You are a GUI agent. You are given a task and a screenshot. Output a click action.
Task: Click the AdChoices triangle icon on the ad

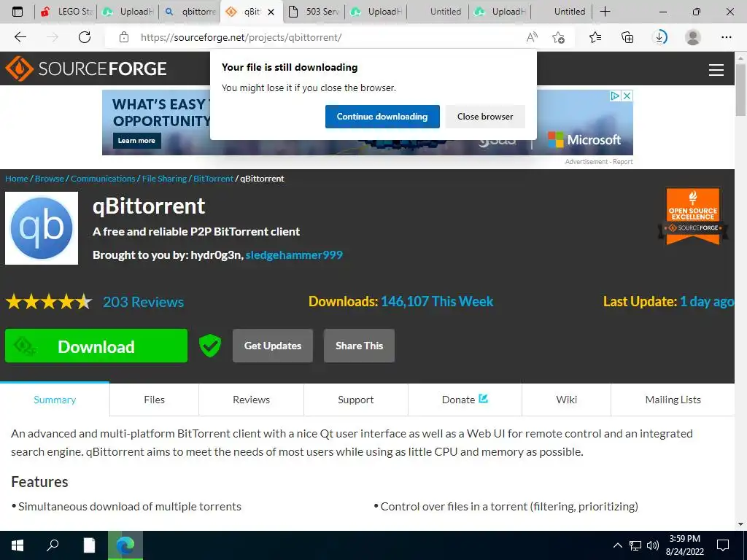[x=616, y=96]
